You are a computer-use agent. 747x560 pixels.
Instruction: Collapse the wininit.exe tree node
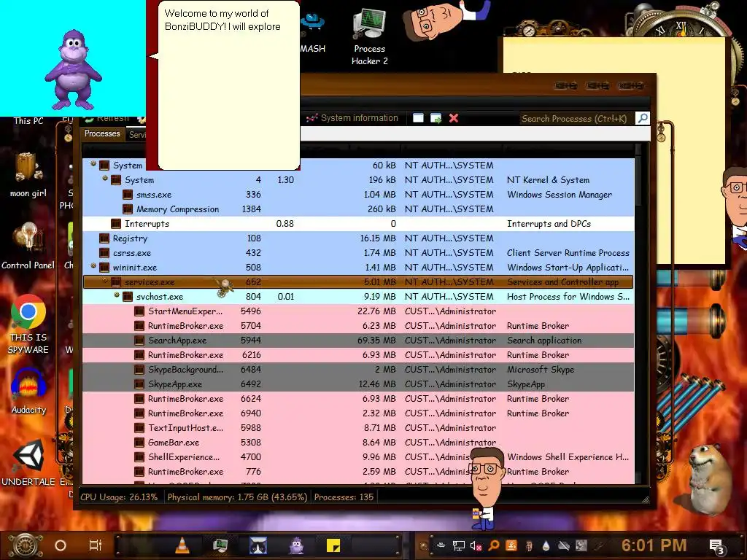pos(93,266)
